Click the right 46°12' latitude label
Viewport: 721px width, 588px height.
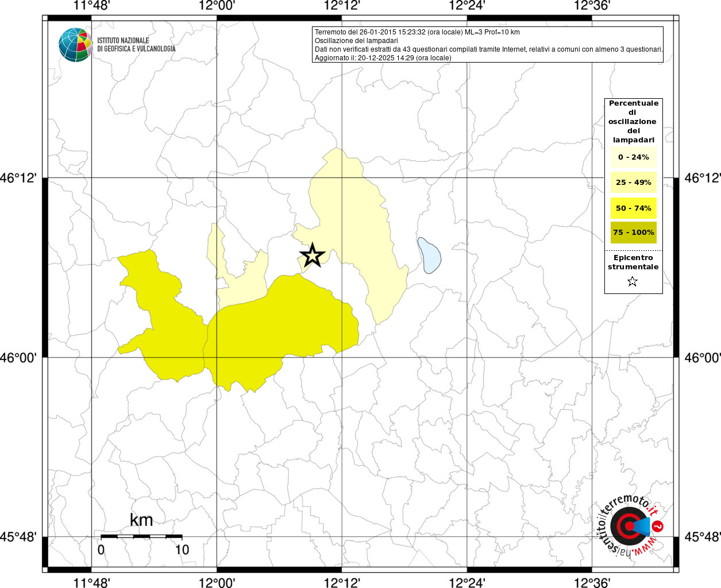702,178
